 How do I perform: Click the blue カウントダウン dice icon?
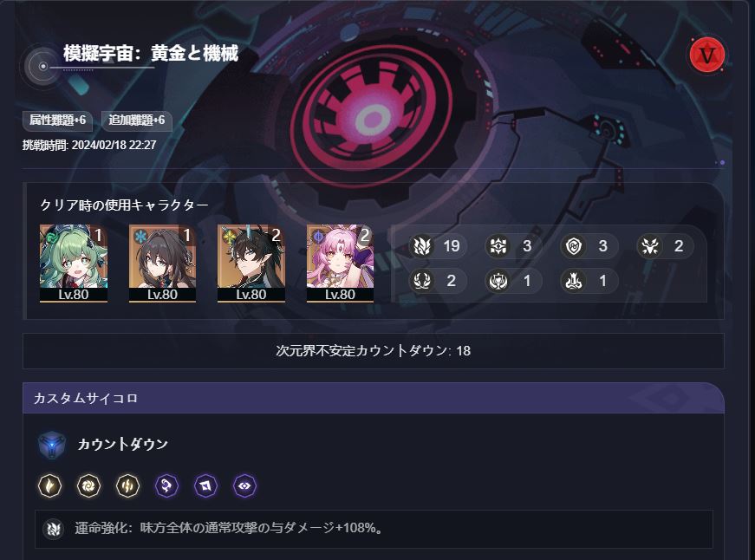click(x=51, y=445)
